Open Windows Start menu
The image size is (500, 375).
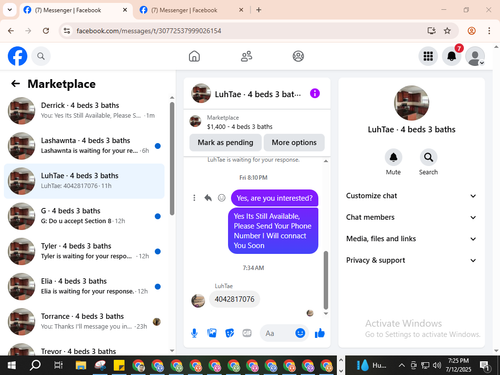click(12, 365)
